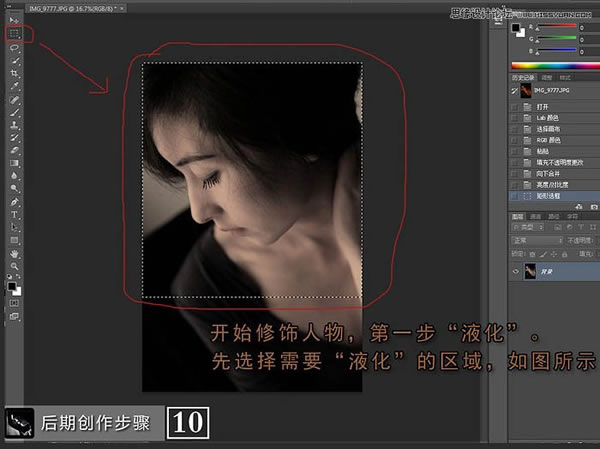Select the Move tool
This screenshot has width=600, height=449.
15,20
